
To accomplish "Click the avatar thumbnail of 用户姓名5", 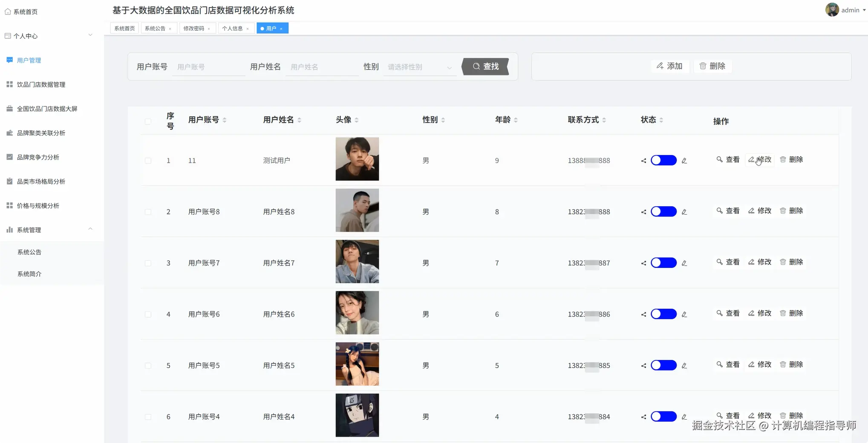I will click(357, 364).
